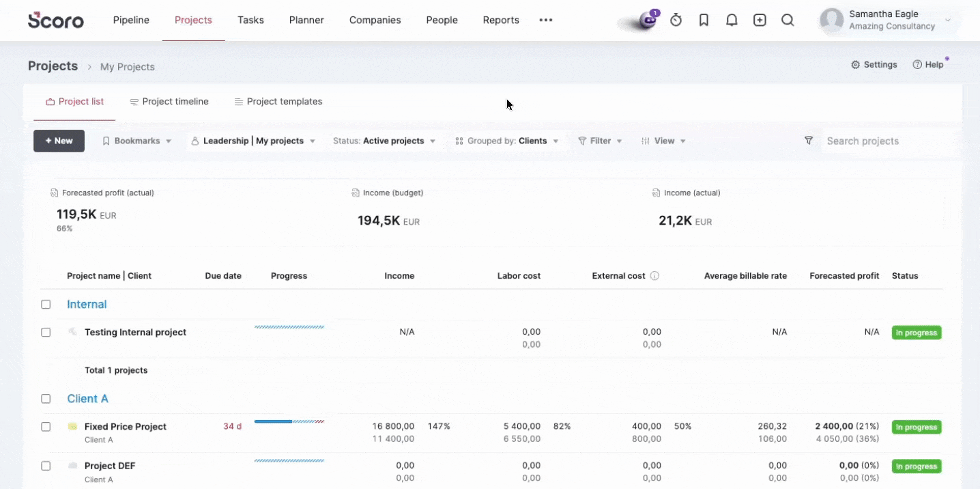This screenshot has width=980, height=489.
Task: Click the funnel icon beside Search projects
Action: click(809, 141)
